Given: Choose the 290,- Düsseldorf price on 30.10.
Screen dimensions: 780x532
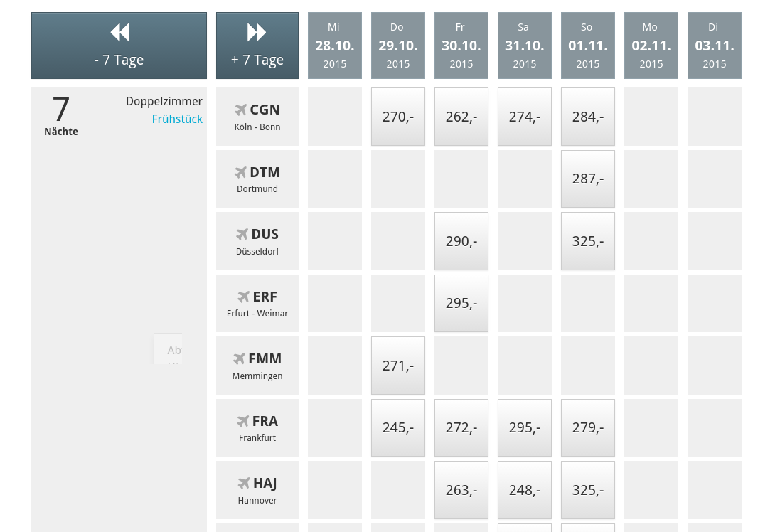Looking at the screenshot, I should [x=461, y=241].
